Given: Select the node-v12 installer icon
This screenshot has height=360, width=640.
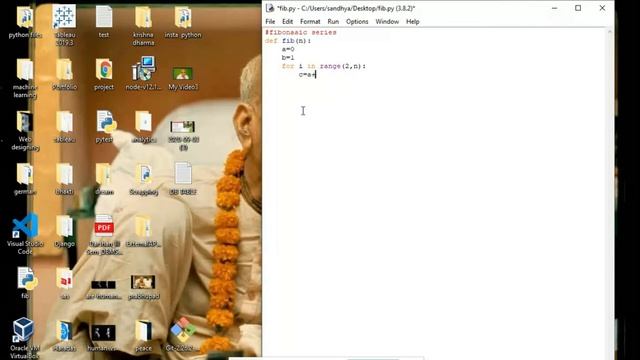Looking at the screenshot, I should pos(143,74).
